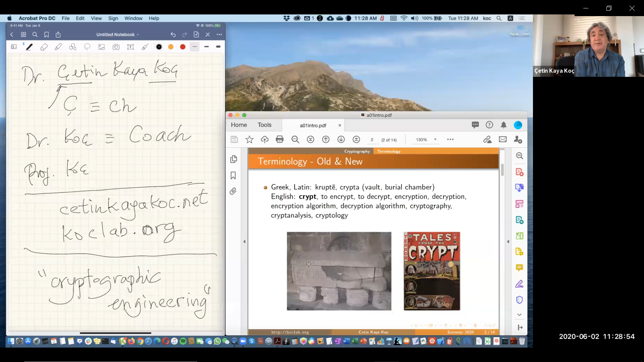Open the attachments paperclip panel

(x=233, y=191)
